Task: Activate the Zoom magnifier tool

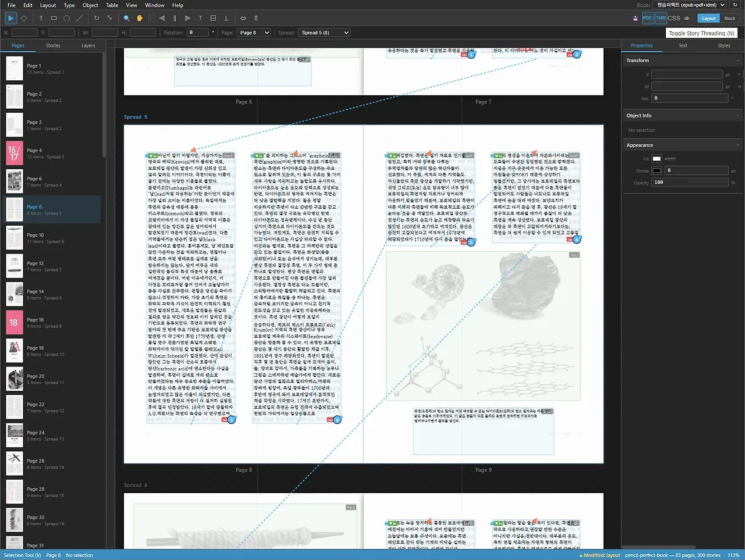Action: [126, 18]
